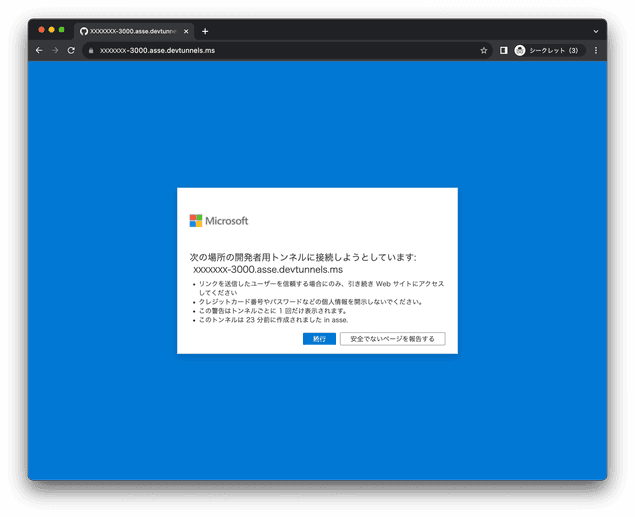Click the 続行 continue button
This screenshot has height=517, width=635.
319,339
